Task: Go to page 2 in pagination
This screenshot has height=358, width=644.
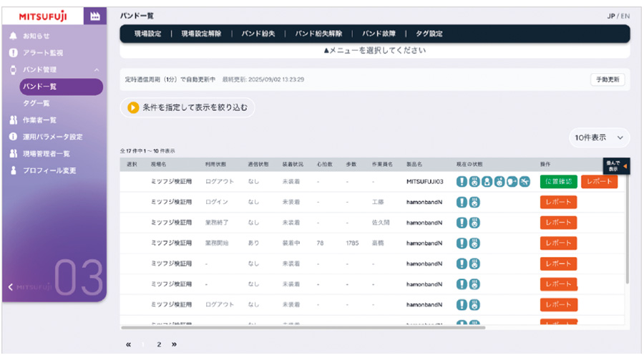Action: [x=159, y=344]
